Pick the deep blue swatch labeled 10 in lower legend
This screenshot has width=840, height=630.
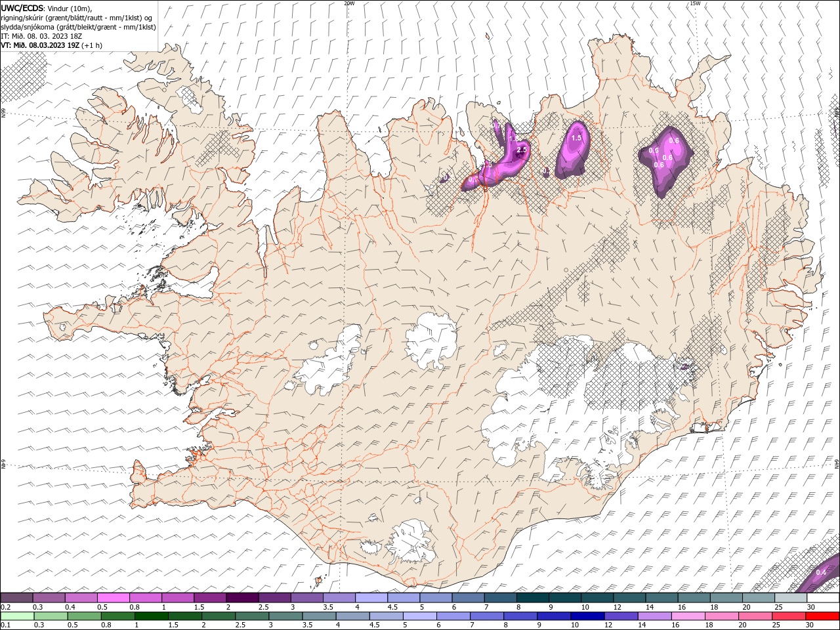tap(587, 616)
